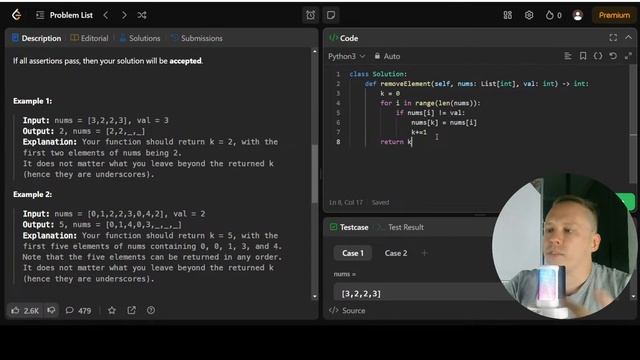Open the notes icon in top bar
Screen dimensions: 640x360
(331, 15)
